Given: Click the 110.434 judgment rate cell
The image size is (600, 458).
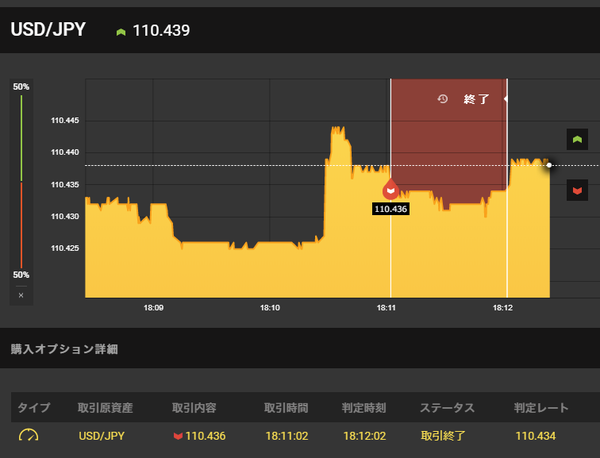Looking at the screenshot, I should pos(536,436).
